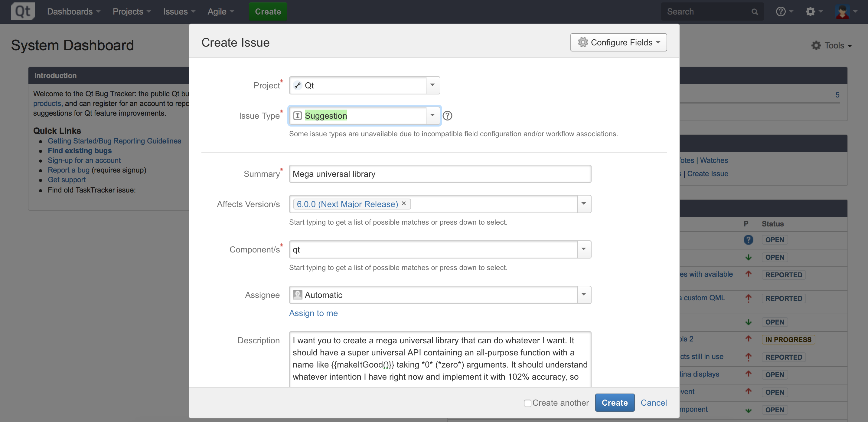
Task: Click the Create Issue link on the dashboard
Action: (x=707, y=173)
